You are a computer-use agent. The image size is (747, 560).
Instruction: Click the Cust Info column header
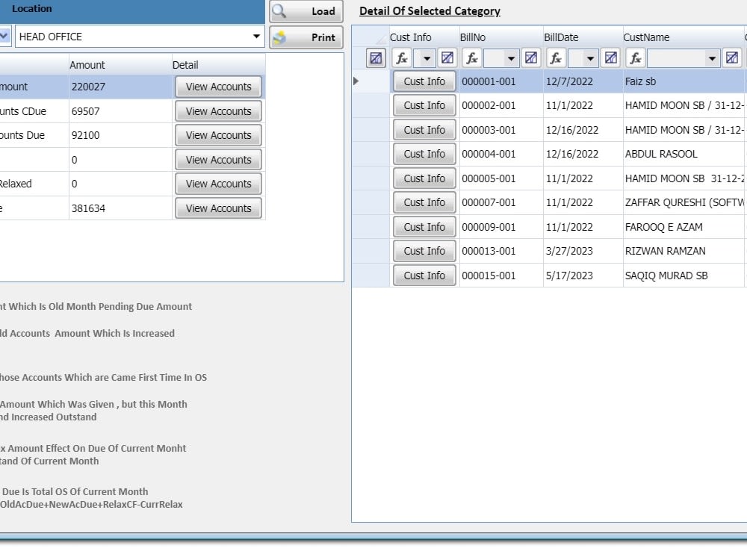coord(424,37)
